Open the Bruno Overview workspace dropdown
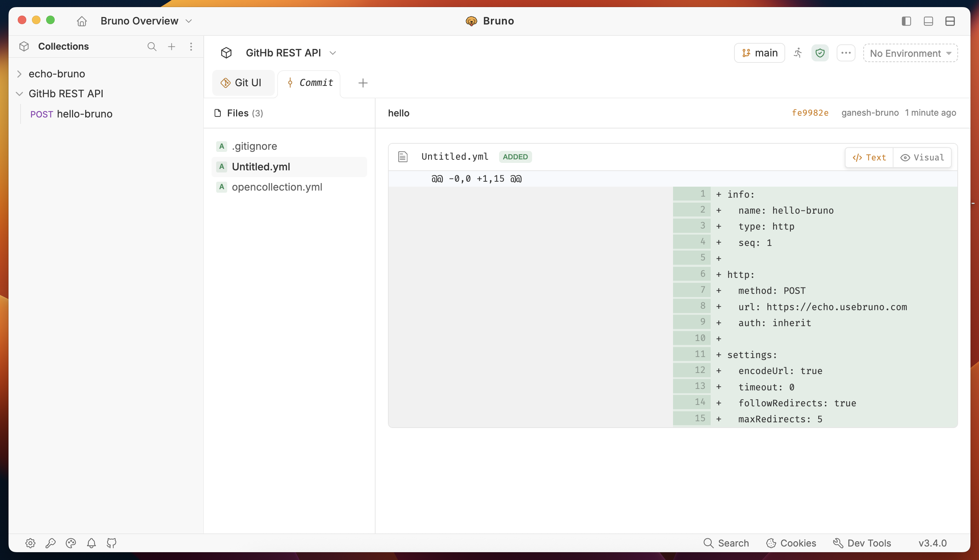The width and height of the screenshot is (979, 560). tap(146, 21)
